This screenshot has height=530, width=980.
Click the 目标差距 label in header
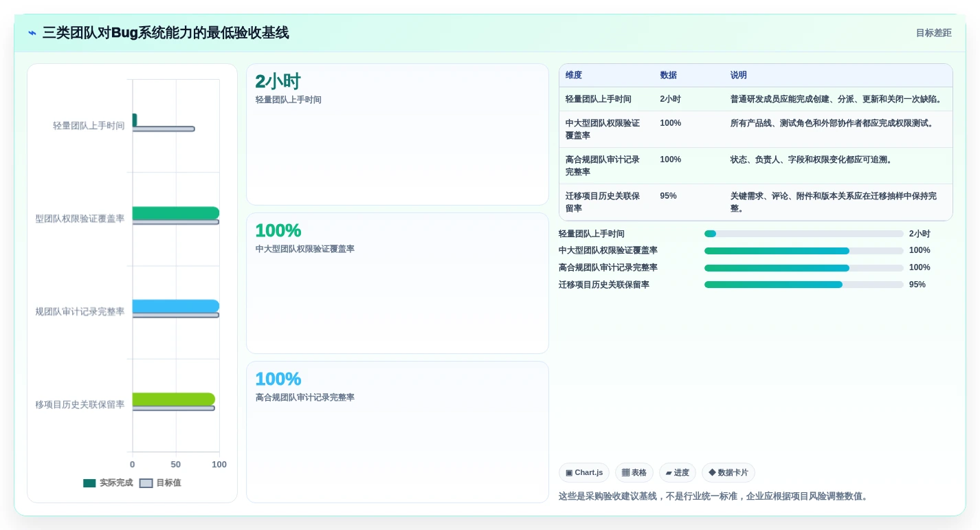933,33
